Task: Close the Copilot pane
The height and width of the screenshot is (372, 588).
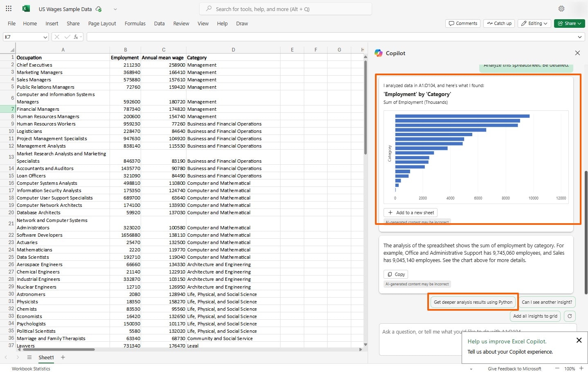Action: click(x=577, y=53)
